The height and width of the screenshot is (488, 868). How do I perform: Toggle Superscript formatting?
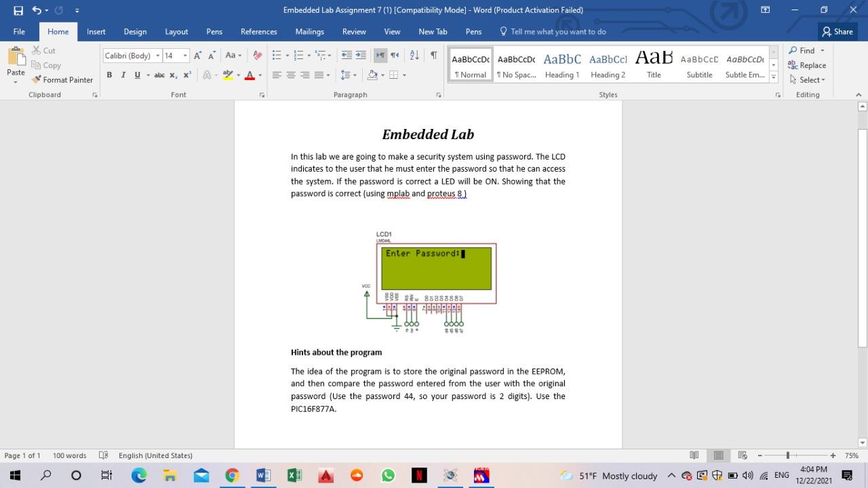(x=187, y=75)
